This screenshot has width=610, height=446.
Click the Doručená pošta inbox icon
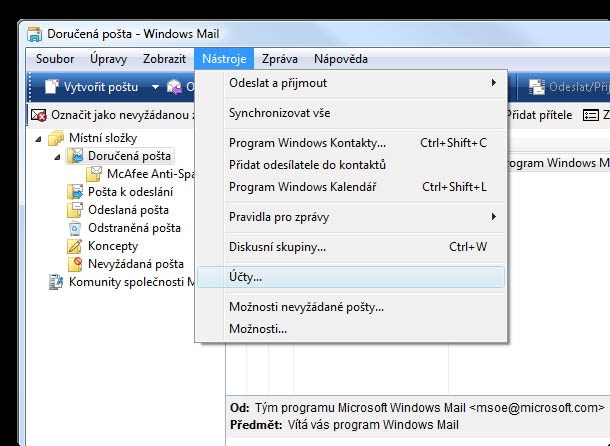[x=75, y=156]
